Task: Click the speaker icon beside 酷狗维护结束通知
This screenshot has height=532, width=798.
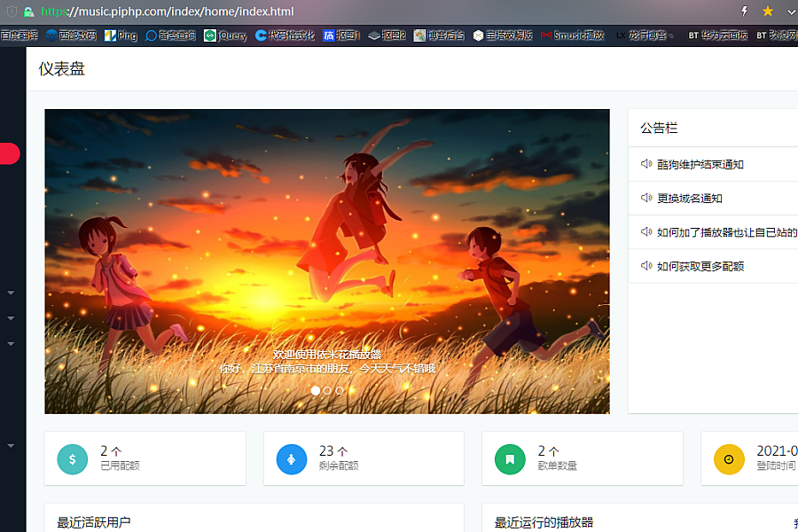Action: coord(646,164)
